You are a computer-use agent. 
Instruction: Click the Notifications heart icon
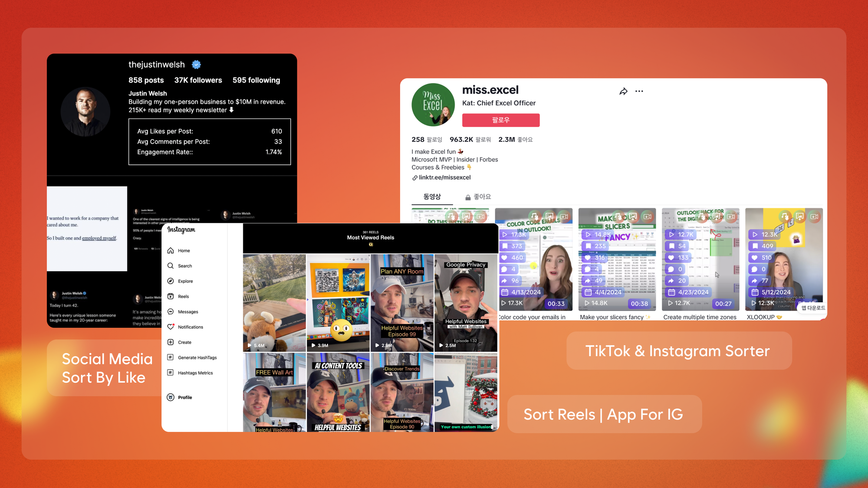point(171,327)
